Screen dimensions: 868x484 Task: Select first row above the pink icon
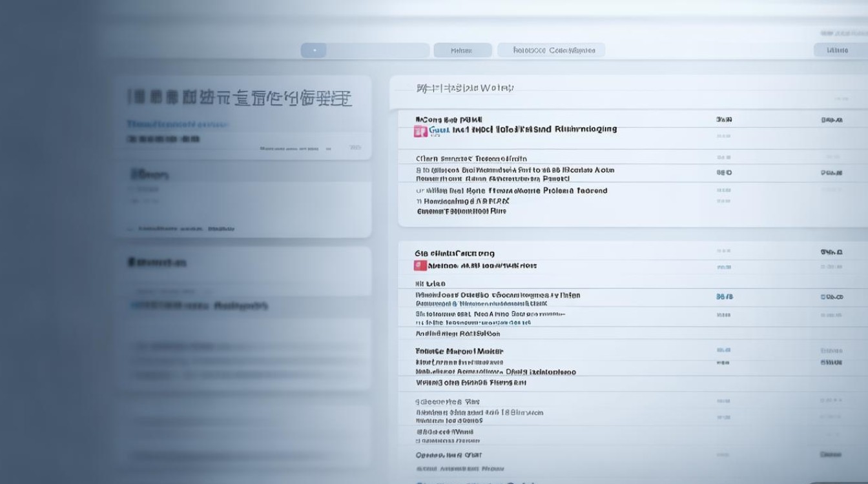point(449,119)
